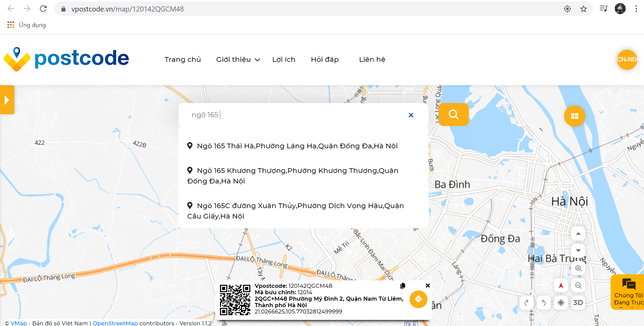Click the postcode logo
Viewport: 644px width, 326px height.
pos(66,59)
